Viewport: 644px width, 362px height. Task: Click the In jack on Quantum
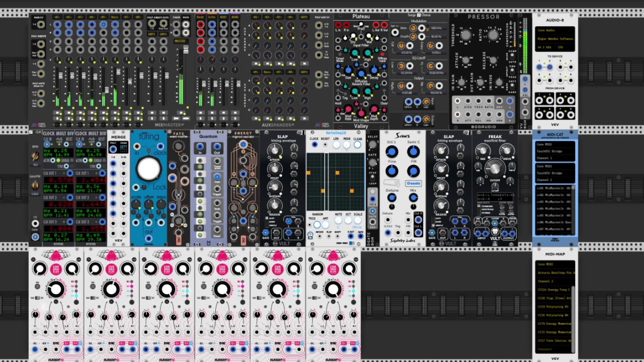200,147
